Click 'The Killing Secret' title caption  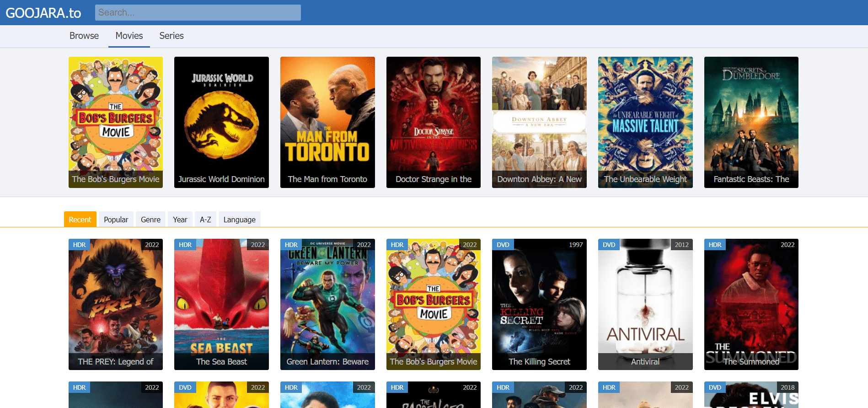(539, 362)
